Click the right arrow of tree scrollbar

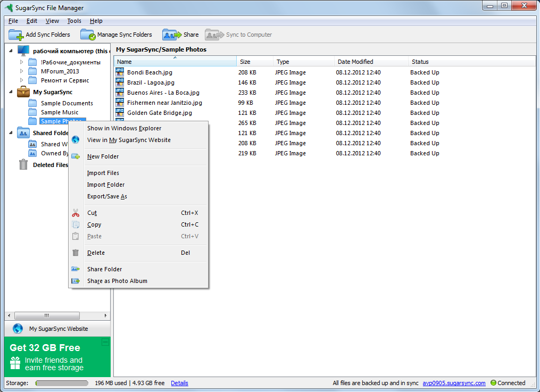tap(105, 315)
